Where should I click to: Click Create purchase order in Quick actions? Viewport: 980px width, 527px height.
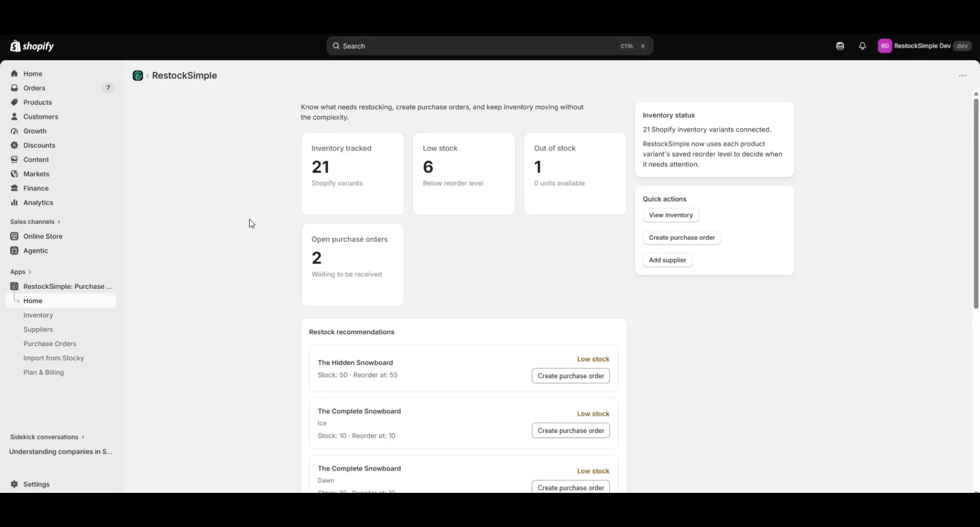pyautogui.click(x=682, y=238)
